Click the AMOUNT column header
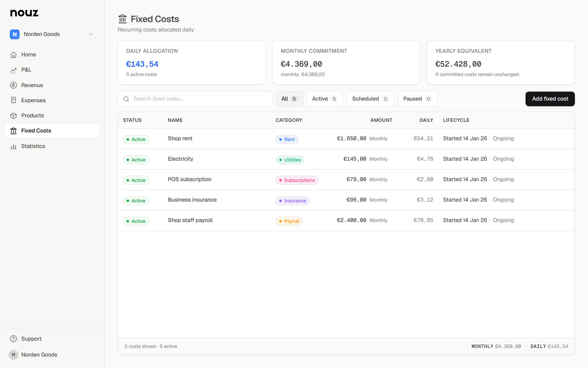The width and height of the screenshot is (588, 368). (381, 120)
